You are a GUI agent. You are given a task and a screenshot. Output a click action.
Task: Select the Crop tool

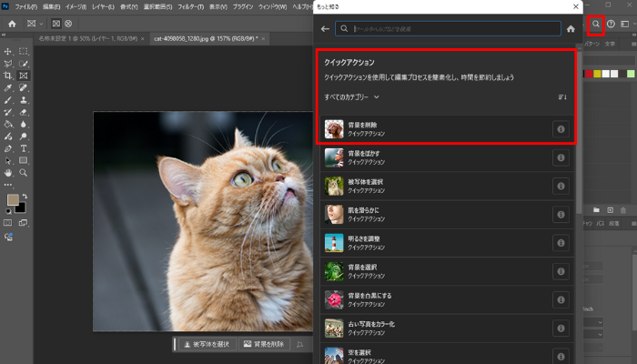point(7,76)
